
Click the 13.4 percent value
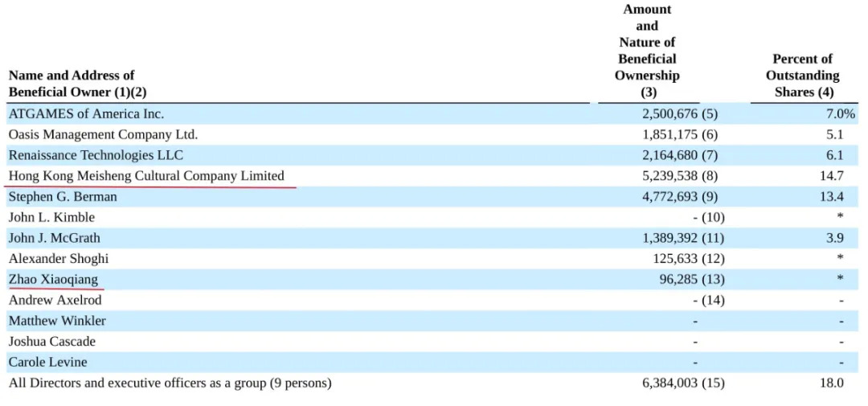[832, 197]
